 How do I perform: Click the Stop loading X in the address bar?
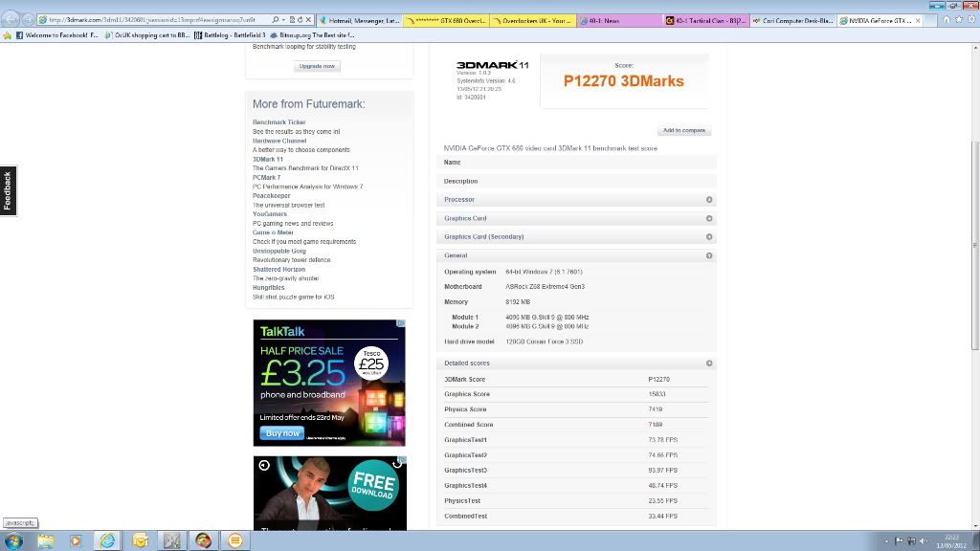pos(308,20)
